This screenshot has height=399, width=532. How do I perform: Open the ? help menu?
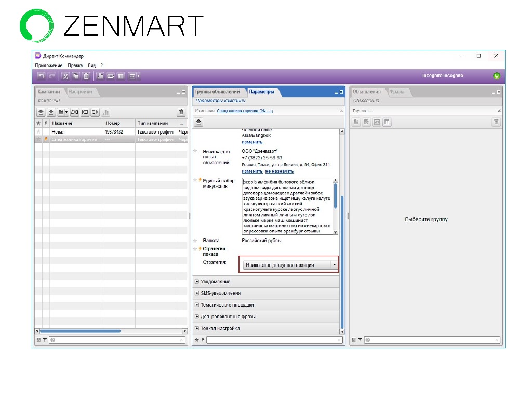(x=102, y=65)
